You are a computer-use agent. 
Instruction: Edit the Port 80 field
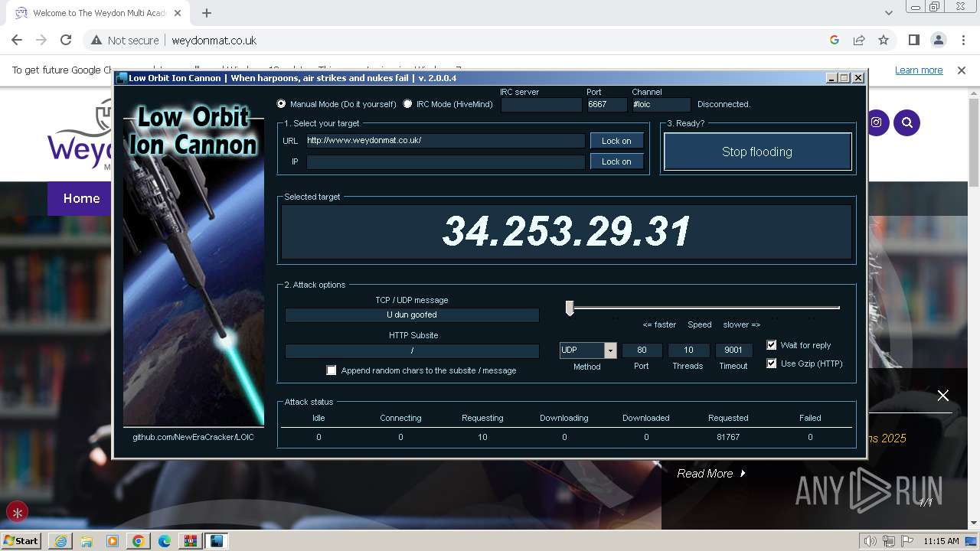[642, 350]
